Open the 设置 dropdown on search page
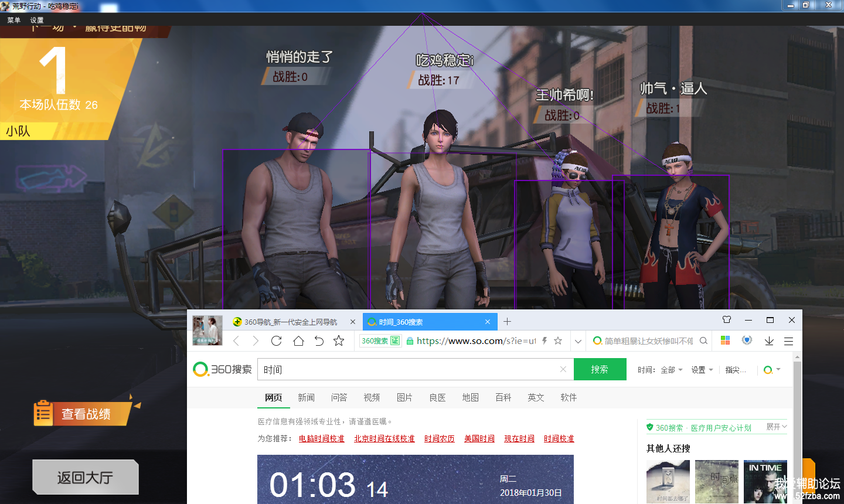This screenshot has height=504, width=844. [x=702, y=370]
